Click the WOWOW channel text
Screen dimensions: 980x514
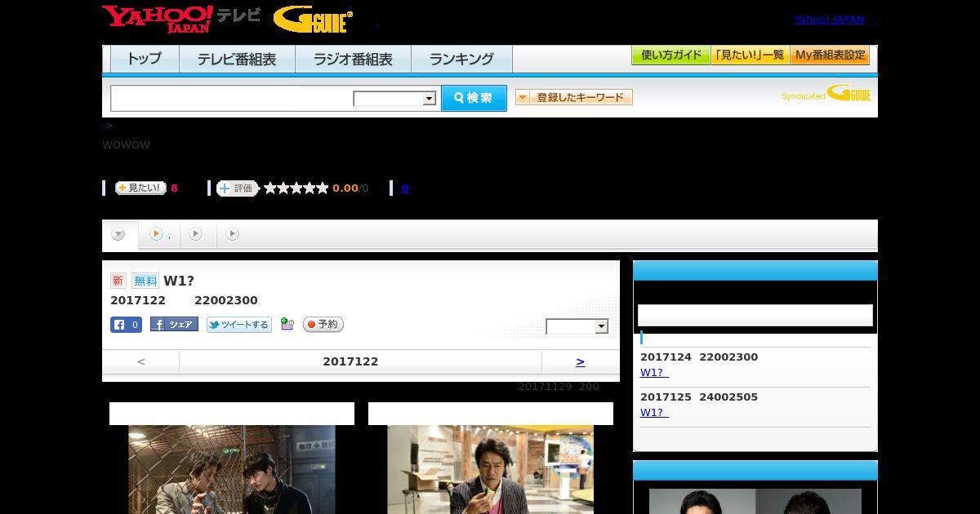126,145
